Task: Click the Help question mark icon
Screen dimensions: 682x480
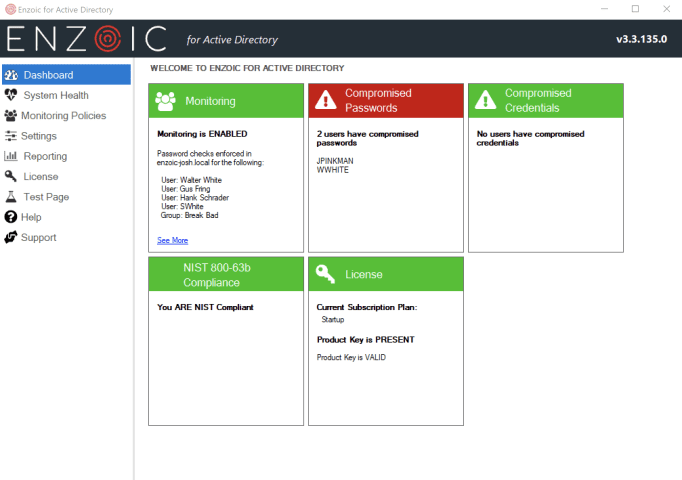Action: [11, 217]
